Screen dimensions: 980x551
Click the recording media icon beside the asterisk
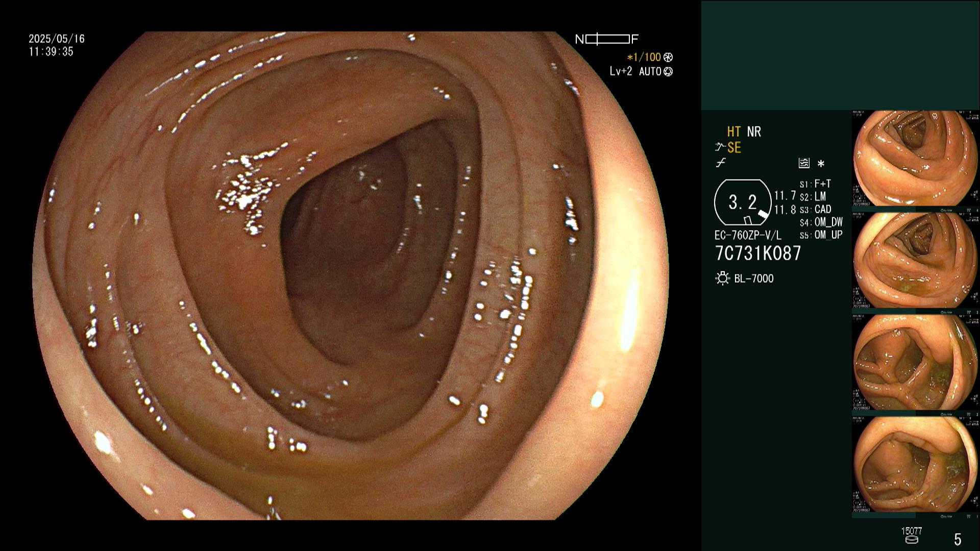pyautogui.click(x=804, y=163)
